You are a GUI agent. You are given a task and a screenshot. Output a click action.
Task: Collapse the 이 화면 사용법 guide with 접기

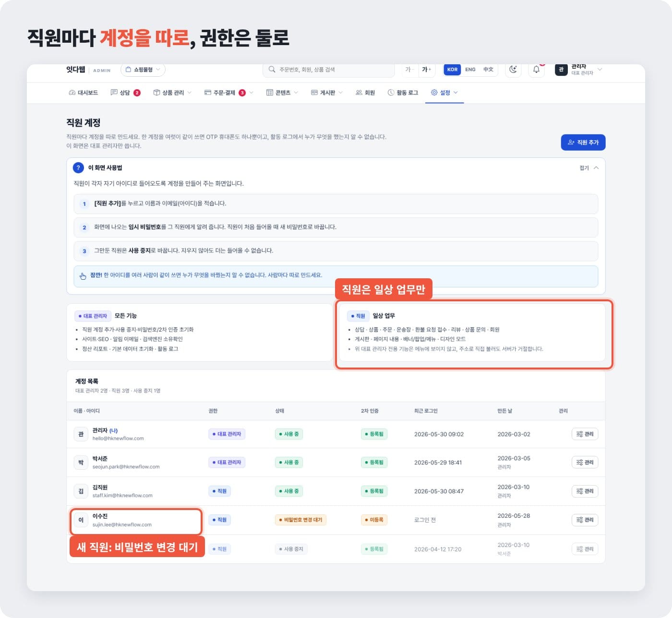589,168
